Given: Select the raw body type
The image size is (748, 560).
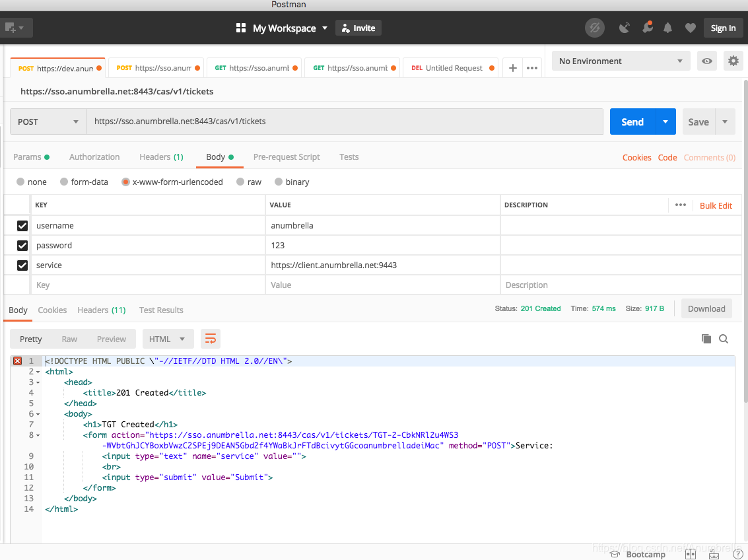Looking at the screenshot, I should 240,182.
